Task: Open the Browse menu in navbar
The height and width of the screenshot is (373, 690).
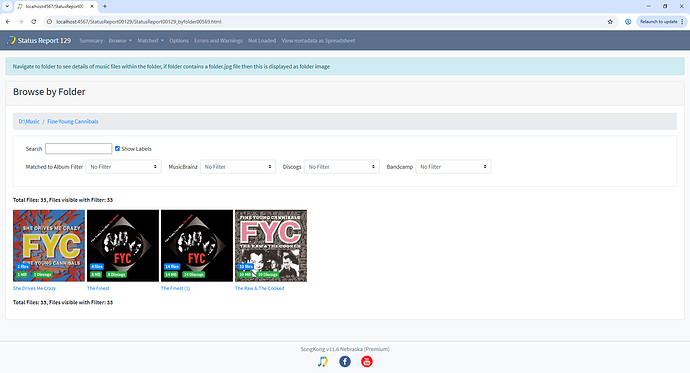Action: pyautogui.click(x=120, y=40)
